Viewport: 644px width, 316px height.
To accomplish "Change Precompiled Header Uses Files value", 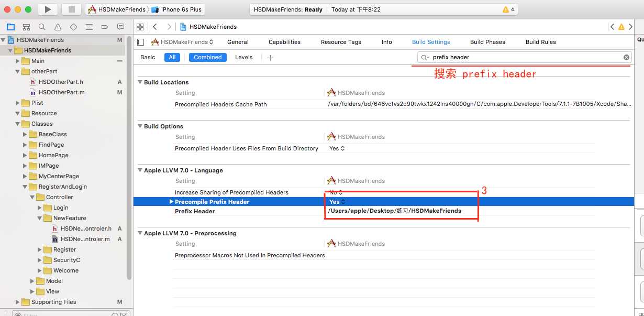I will coord(337,148).
